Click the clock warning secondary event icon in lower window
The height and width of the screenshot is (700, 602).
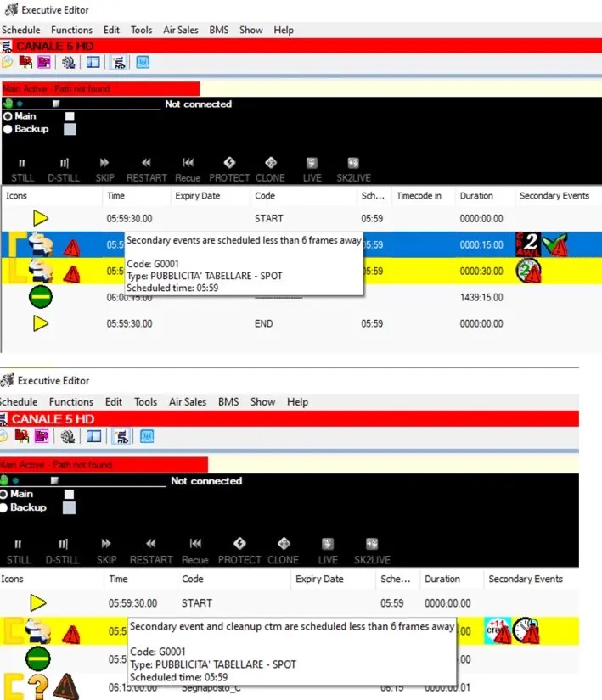pos(526,630)
